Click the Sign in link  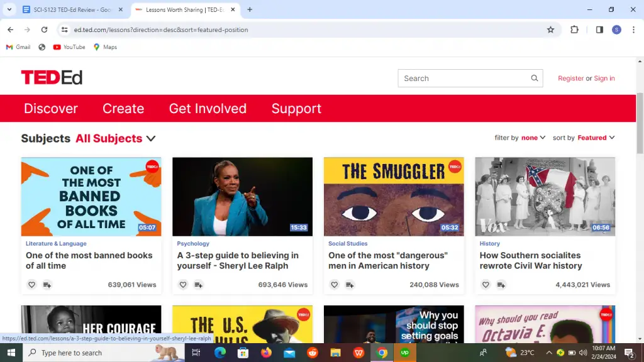[x=604, y=79]
